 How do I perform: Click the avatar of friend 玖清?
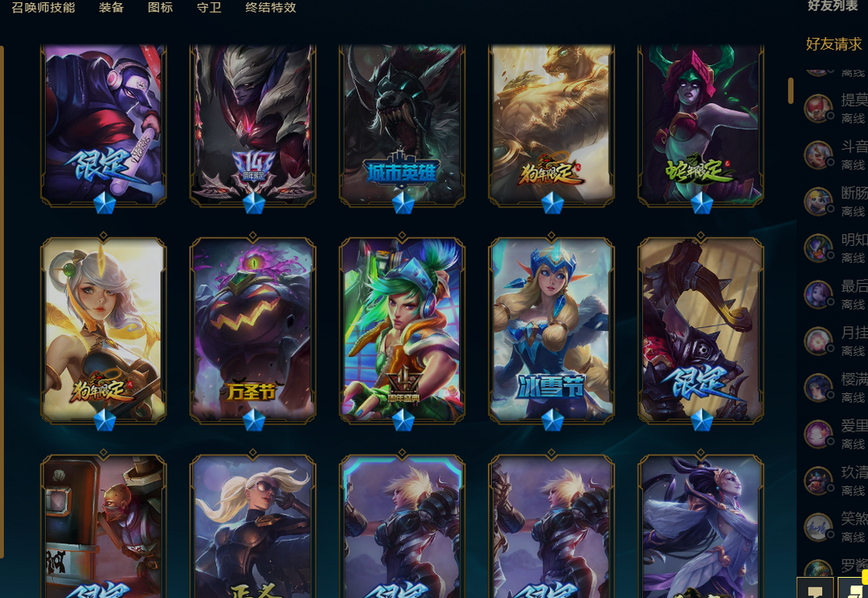(x=818, y=480)
